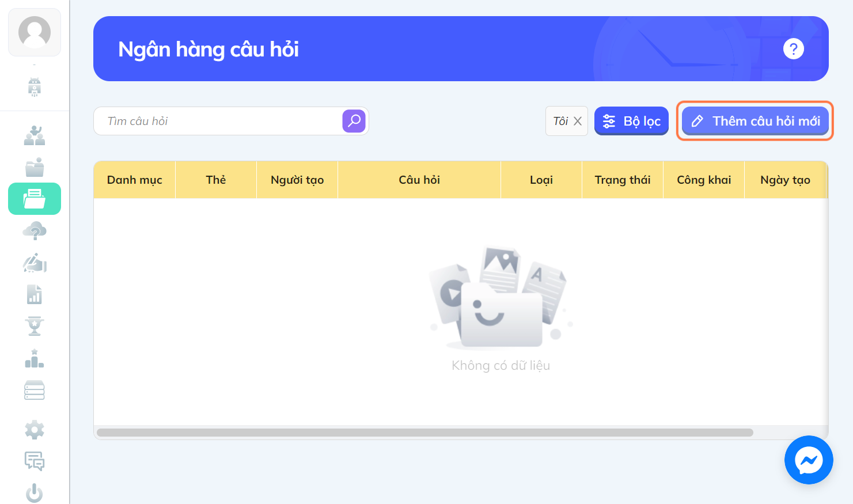This screenshot has height=504, width=853.
Task: Click the Loại column header
Action: pyautogui.click(x=541, y=180)
